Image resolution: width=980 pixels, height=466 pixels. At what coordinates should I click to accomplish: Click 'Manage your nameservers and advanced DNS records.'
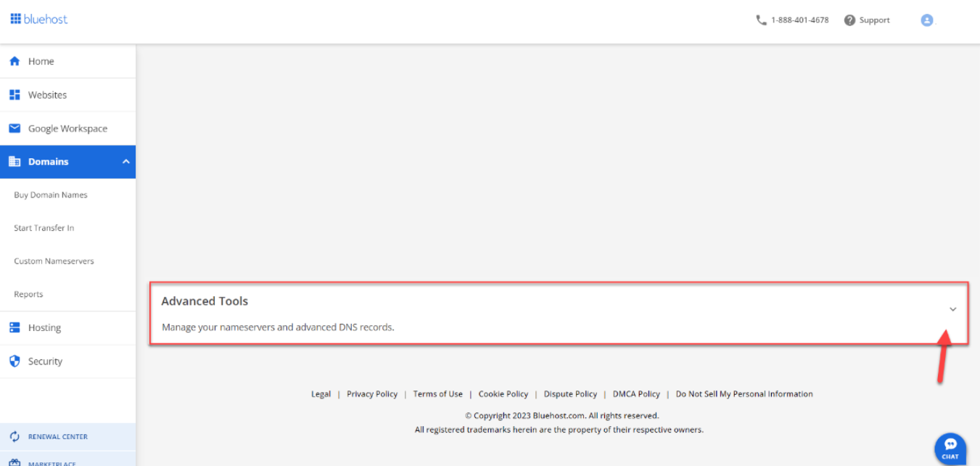(x=278, y=327)
